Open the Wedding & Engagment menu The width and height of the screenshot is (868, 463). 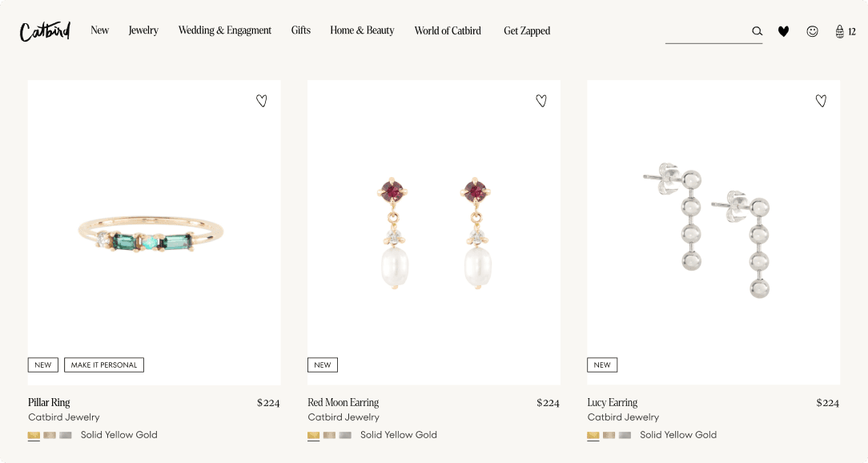225,30
